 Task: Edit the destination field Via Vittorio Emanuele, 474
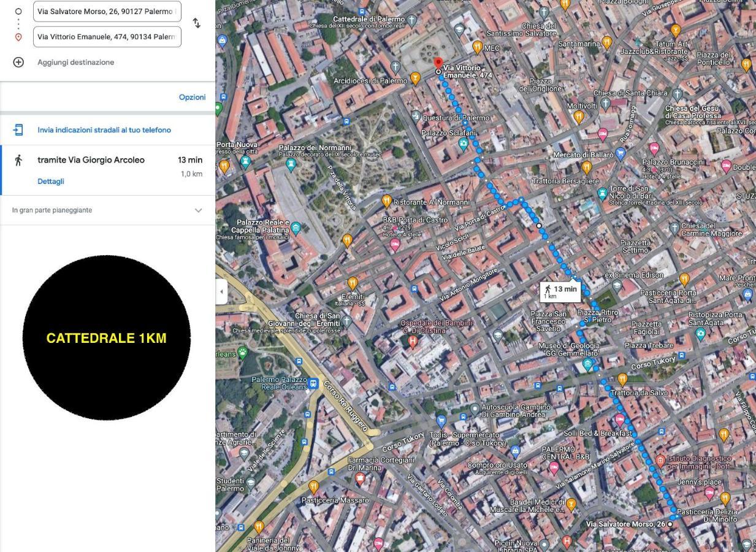coord(107,37)
